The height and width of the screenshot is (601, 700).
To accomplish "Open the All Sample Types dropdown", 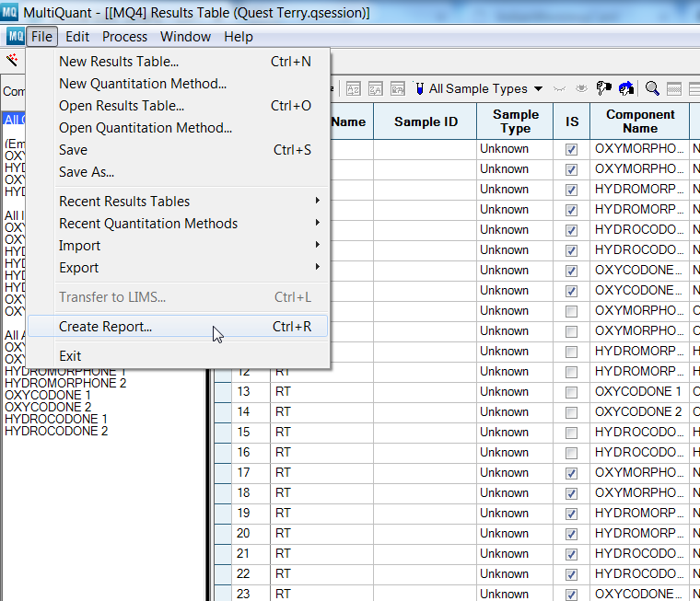I will (485, 88).
